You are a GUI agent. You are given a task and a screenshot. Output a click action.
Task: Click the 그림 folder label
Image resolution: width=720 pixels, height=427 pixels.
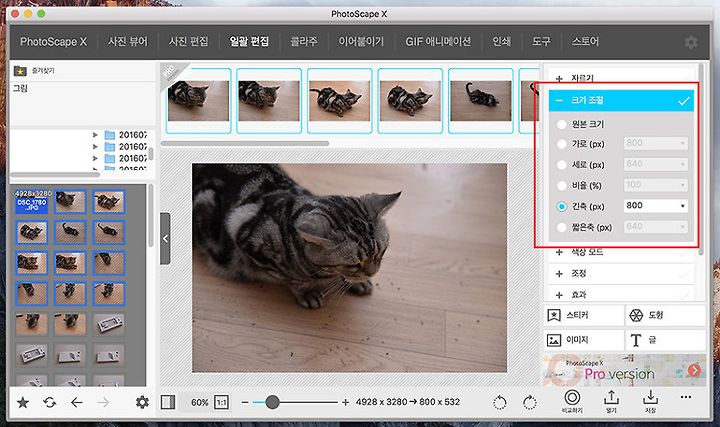[20, 88]
